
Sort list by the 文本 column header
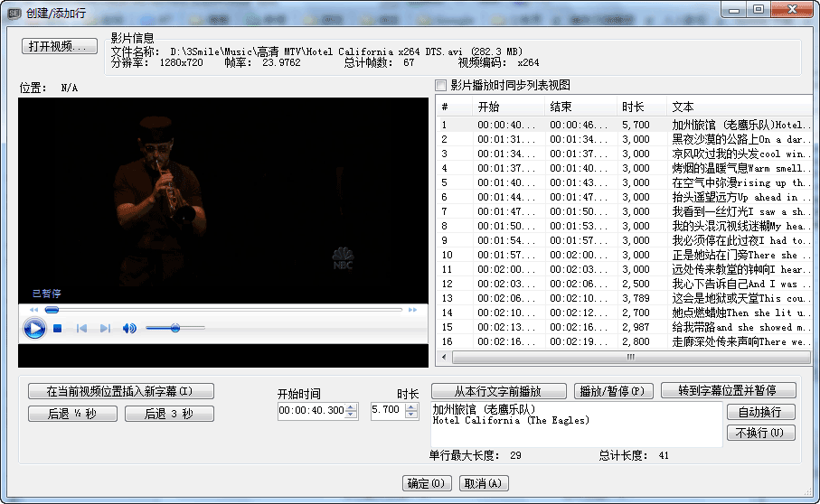pos(740,107)
